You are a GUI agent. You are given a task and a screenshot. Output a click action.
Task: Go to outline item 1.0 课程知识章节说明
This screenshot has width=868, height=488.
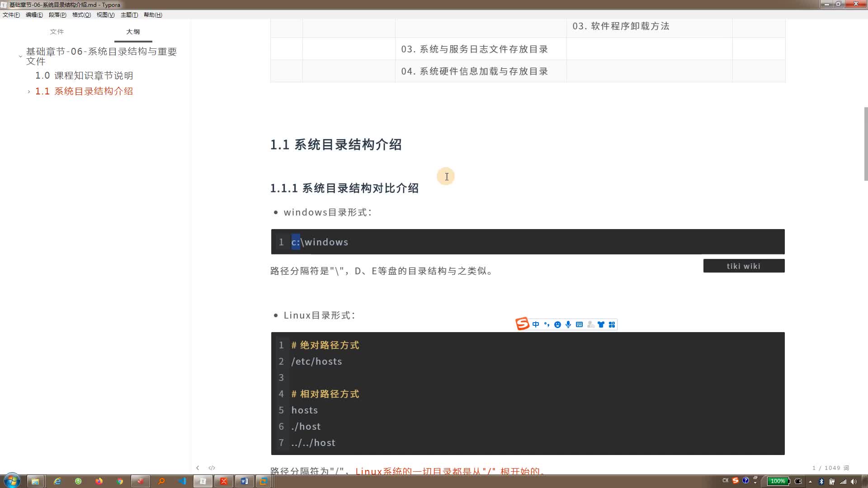(x=84, y=75)
